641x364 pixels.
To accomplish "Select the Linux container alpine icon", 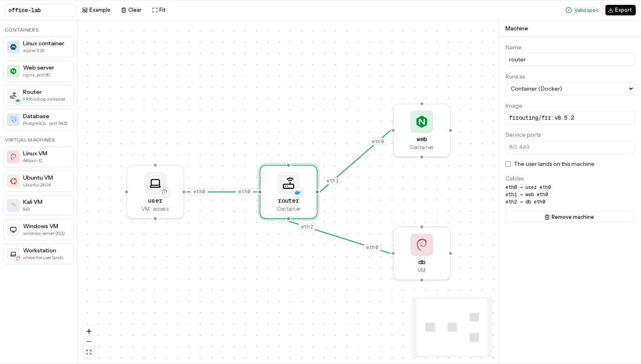I will (x=13, y=47).
